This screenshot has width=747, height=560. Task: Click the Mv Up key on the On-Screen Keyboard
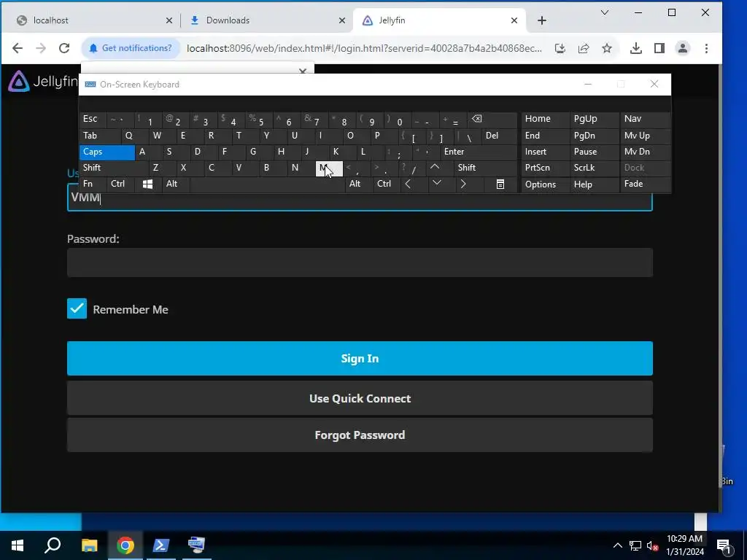pyautogui.click(x=645, y=136)
